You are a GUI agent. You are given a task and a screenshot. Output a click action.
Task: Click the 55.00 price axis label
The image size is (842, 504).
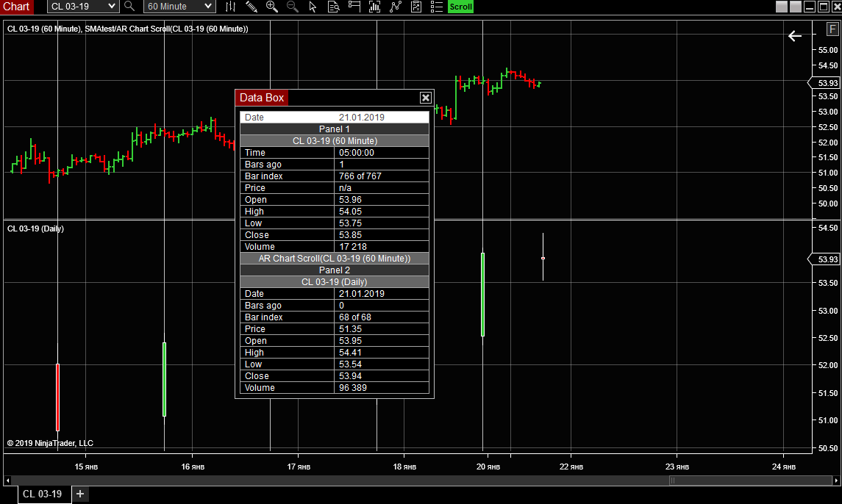coord(827,50)
